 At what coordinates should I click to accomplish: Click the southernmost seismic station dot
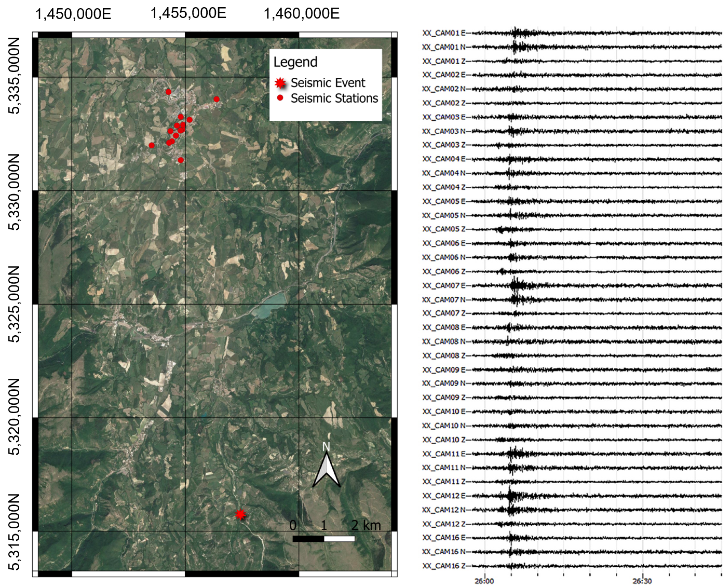(x=181, y=160)
